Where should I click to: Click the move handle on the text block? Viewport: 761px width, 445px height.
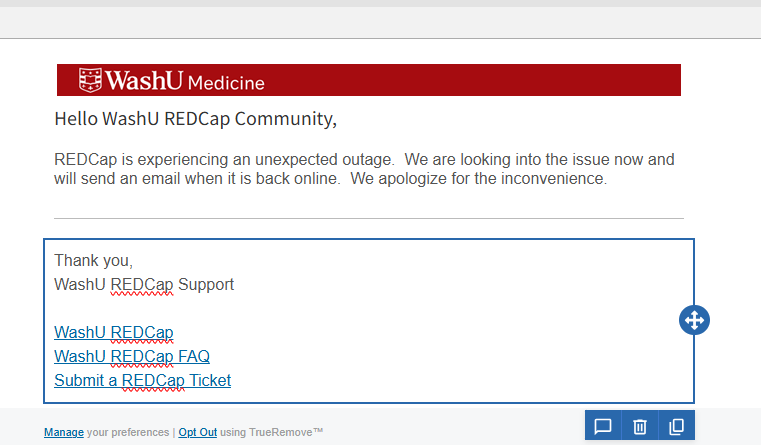pyautogui.click(x=694, y=320)
